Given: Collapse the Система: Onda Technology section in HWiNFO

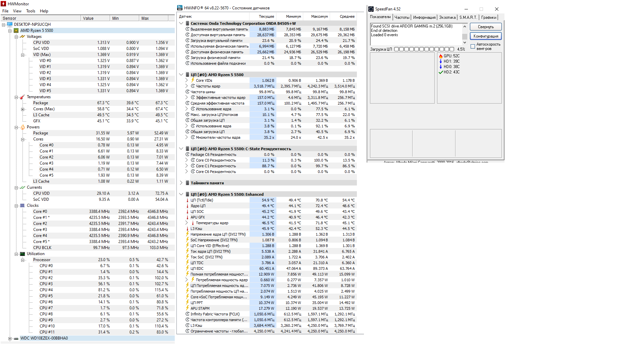Looking at the screenshot, I should click(x=181, y=23).
